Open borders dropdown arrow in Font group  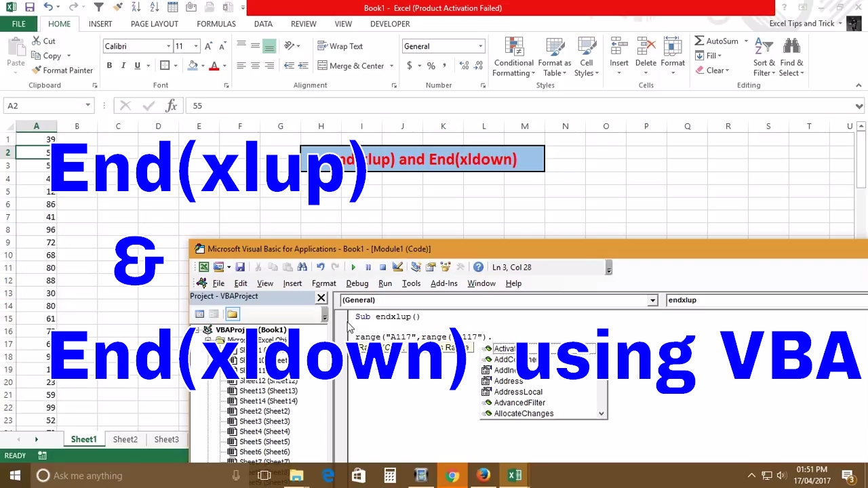pyautogui.click(x=175, y=66)
